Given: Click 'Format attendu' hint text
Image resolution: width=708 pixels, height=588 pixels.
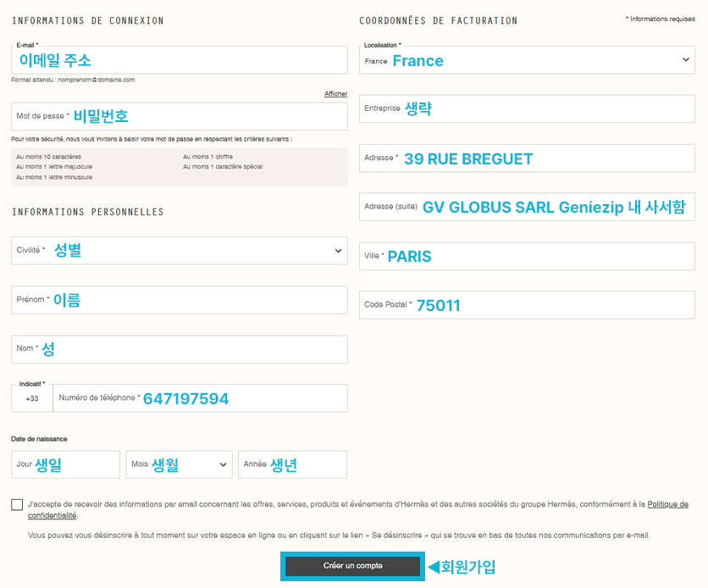Looking at the screenshot, I should (x=73, y=80).
